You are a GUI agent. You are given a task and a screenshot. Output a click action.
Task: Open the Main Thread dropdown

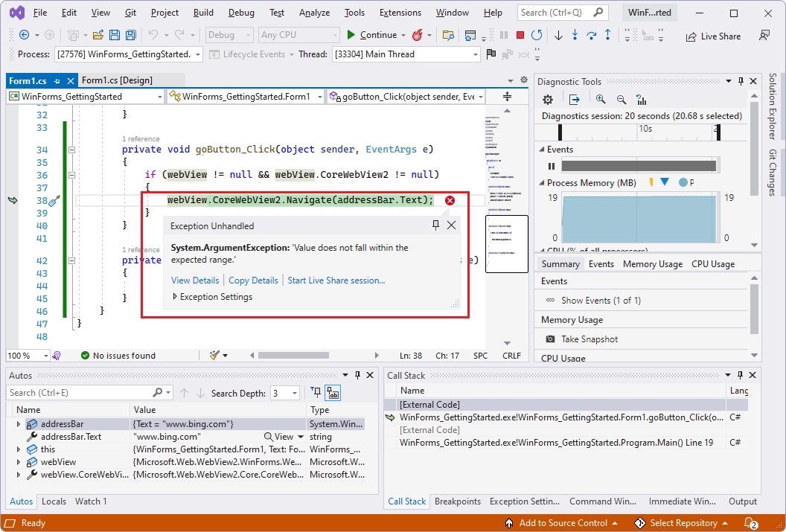coord(475,54)
